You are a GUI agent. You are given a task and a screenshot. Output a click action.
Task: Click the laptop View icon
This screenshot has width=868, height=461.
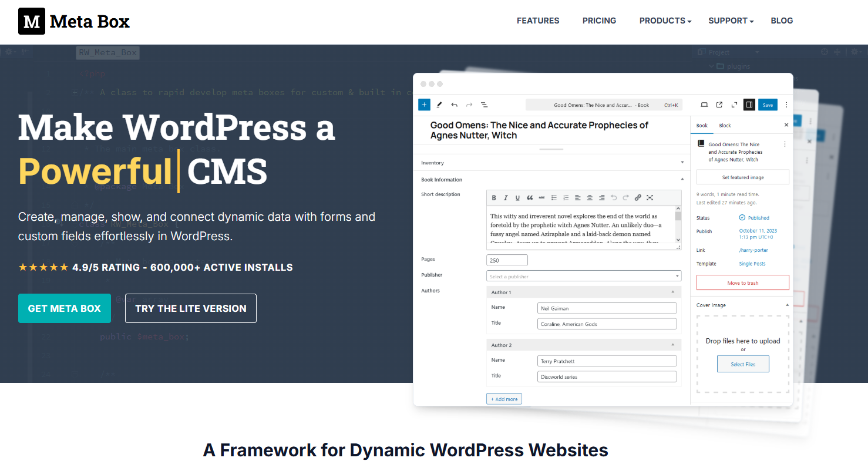(x=704, y=105)
